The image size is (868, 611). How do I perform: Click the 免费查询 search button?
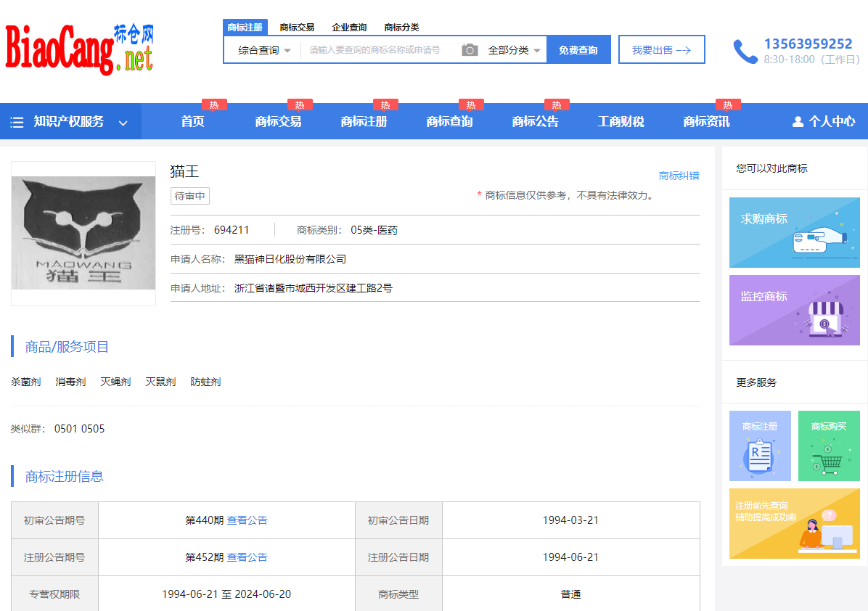578,50
